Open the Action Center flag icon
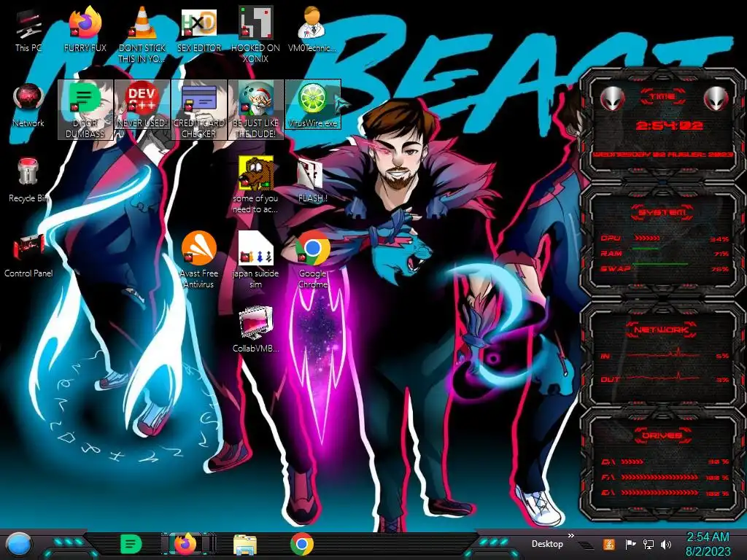This screenshot has width=747, height=560. click(630, 544)
